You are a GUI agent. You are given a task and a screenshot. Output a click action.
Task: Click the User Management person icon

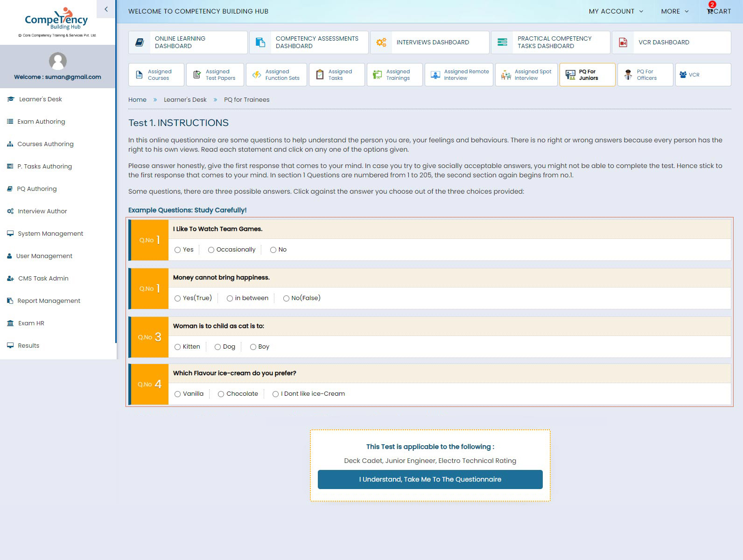coord(9,256)
